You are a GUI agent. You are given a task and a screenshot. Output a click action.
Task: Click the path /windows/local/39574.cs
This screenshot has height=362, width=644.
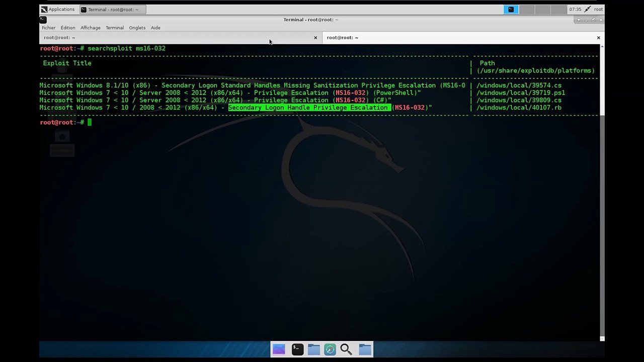coord(519,85)
